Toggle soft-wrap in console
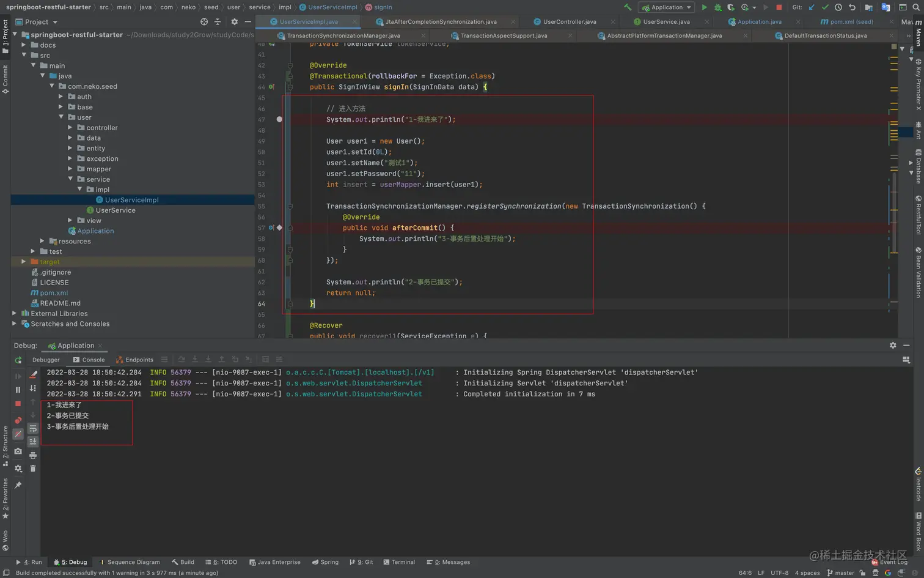 (33, 429)
